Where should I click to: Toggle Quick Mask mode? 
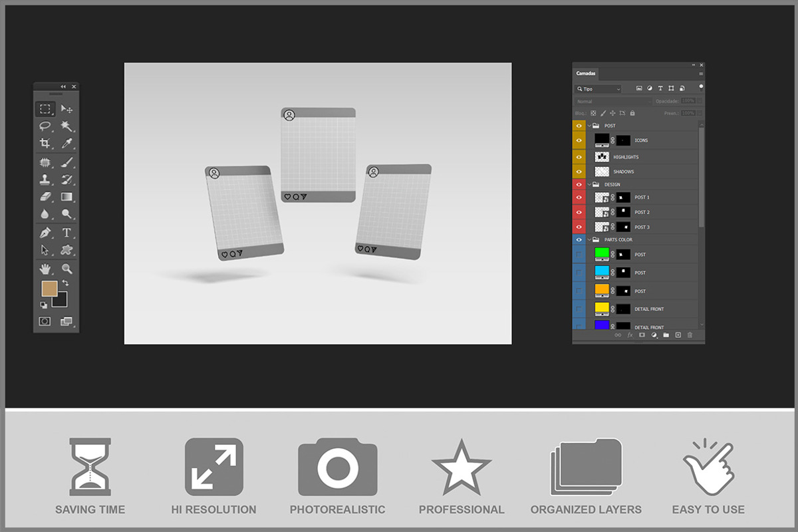(45, 321)
